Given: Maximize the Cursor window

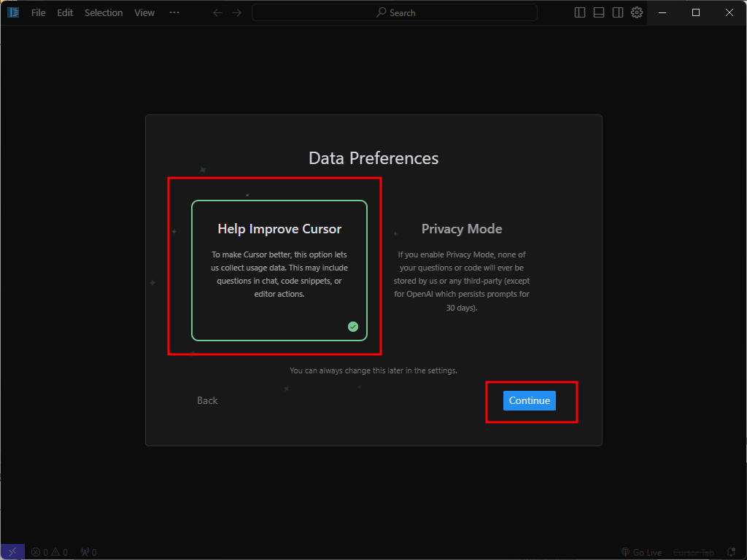Looking at the screenshot, I should click(x=696, y=13).
